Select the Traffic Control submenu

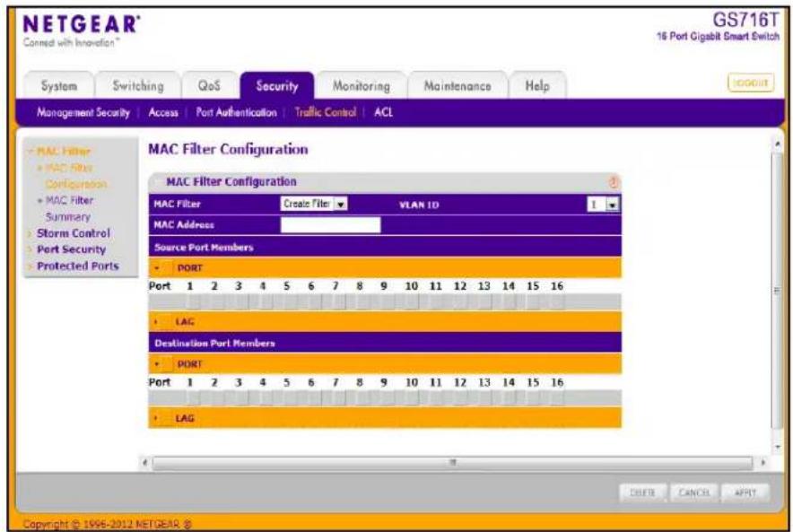point(326,112)
